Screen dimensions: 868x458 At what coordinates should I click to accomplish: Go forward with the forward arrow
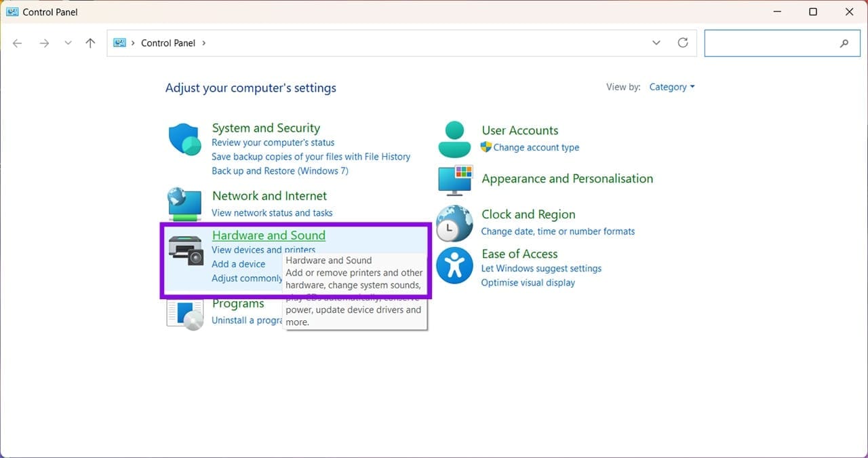click(x=44, y=43)
